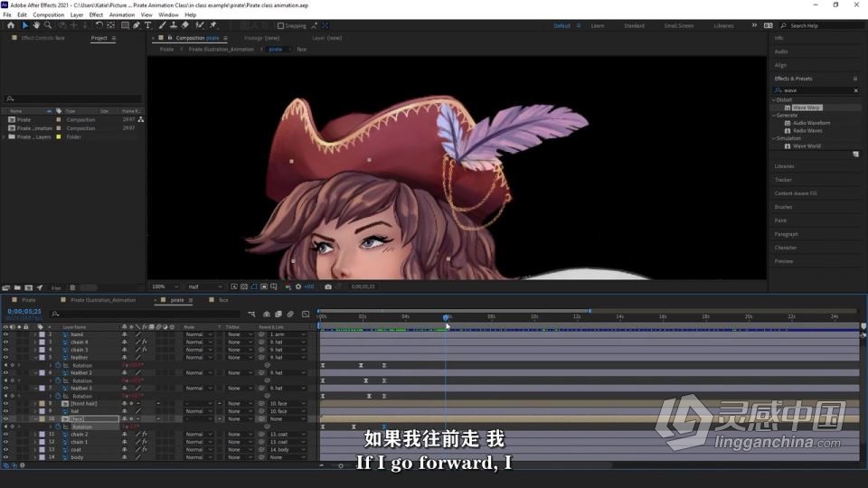The height and width of the screenshot is (488, 868).
Task: Delete selected project item trash icon
Action: [72, 287]
